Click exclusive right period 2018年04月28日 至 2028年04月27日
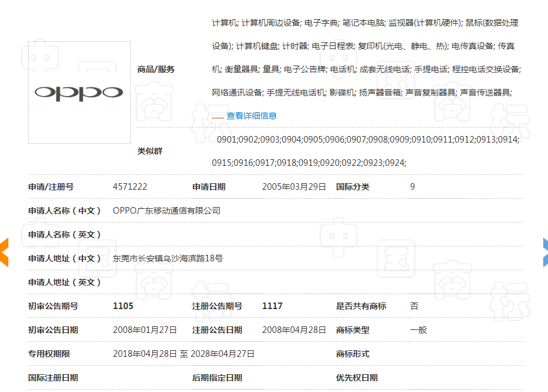Image resolution: width=548 pixels, height=392 pixels. coord(183,354)
